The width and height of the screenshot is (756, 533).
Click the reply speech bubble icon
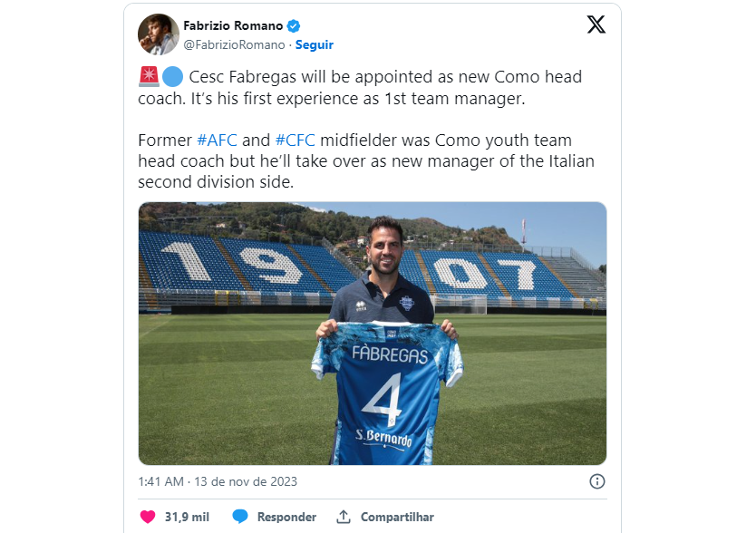tap(240, 517)
